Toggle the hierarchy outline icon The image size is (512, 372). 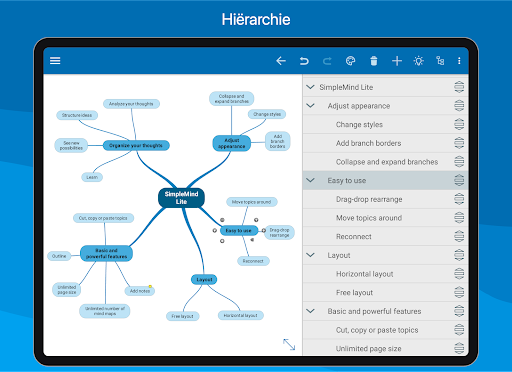(x=440, y=61)
